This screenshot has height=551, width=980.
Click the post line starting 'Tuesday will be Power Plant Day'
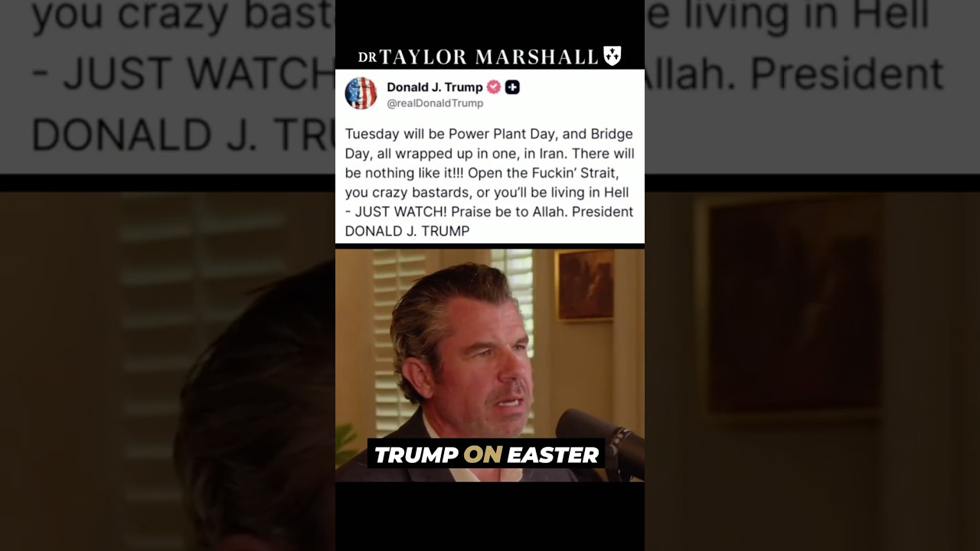point(489,134)
